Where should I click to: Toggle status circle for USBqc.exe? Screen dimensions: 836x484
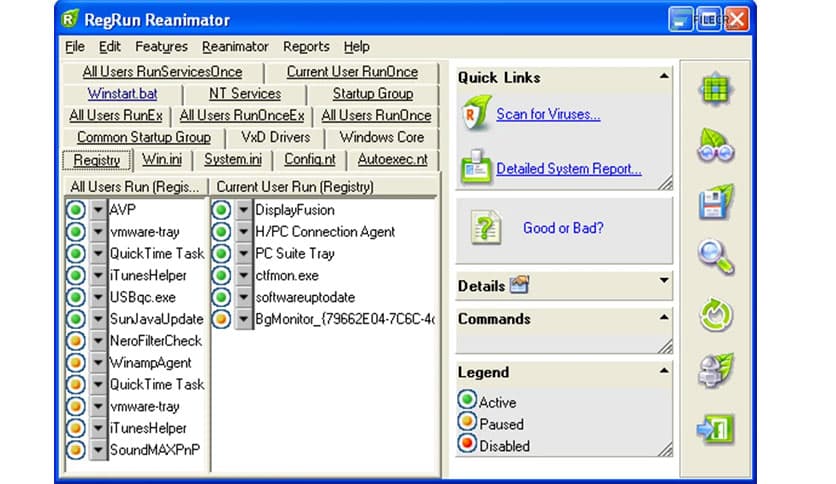click(x=76, y=297)
